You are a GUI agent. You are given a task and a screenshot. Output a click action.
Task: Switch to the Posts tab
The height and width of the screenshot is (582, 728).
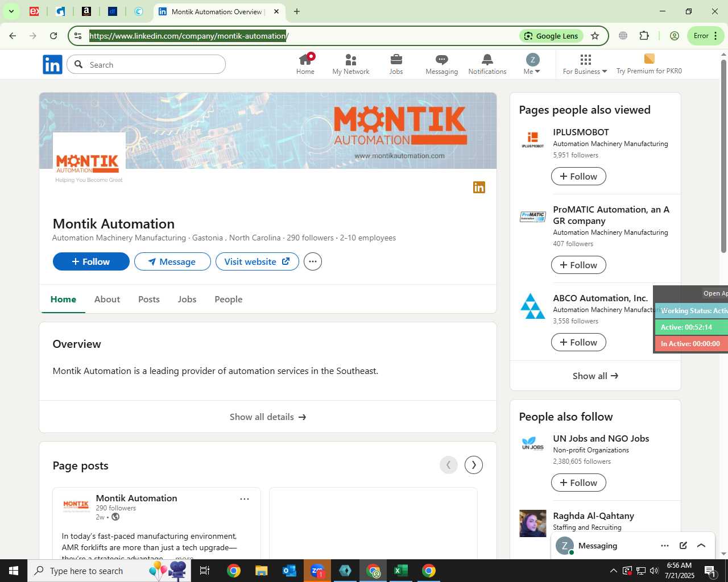[149, 300]
